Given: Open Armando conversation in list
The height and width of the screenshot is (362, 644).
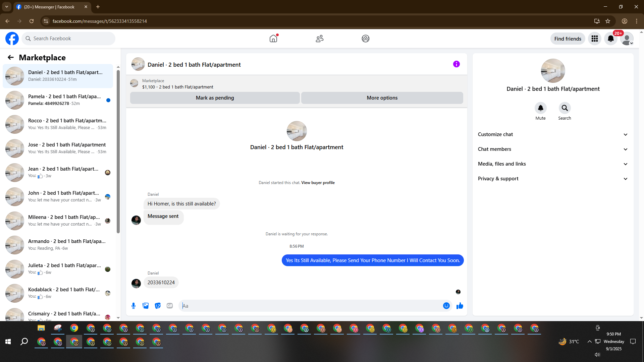Looking at the screenshot, I should (x=58, y=245).
